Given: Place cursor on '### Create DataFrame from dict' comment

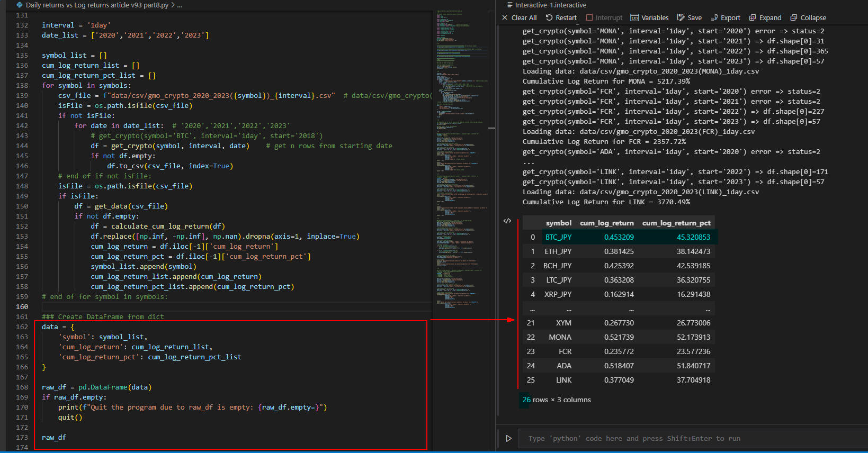Looking at the screenshot, I should [x=103, y=316].
